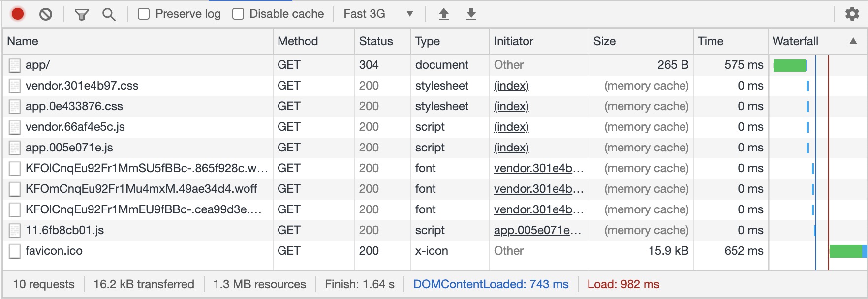This screenshot has width=868, height=299.
Task: Import HAR file with upload arrow
Action: [x=444, y=14]
